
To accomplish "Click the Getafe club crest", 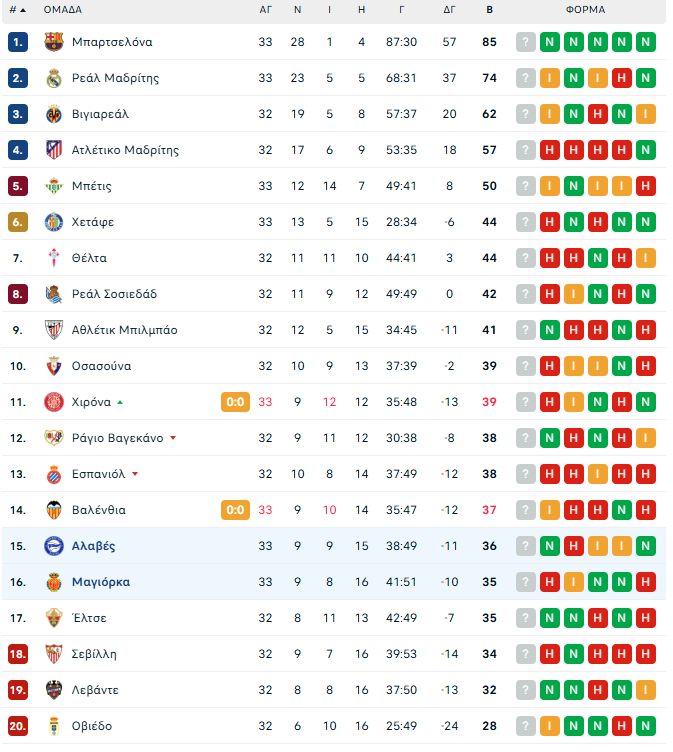I will pyautogui.click(x=54, y=222).
